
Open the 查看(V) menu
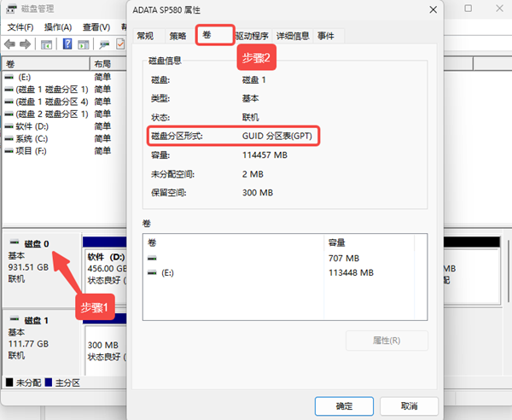(96, 26)
